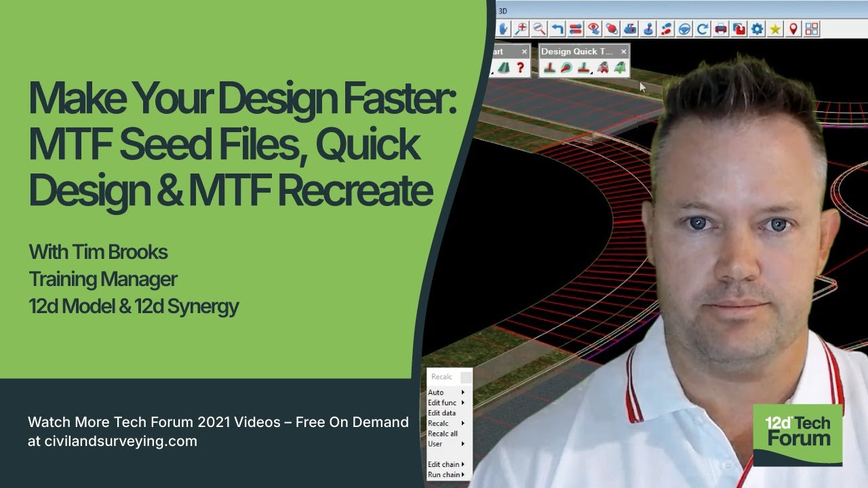The image size is (868, 488).
Task: Open the blue gear settings icon
Action: click(x=757, y=28)
